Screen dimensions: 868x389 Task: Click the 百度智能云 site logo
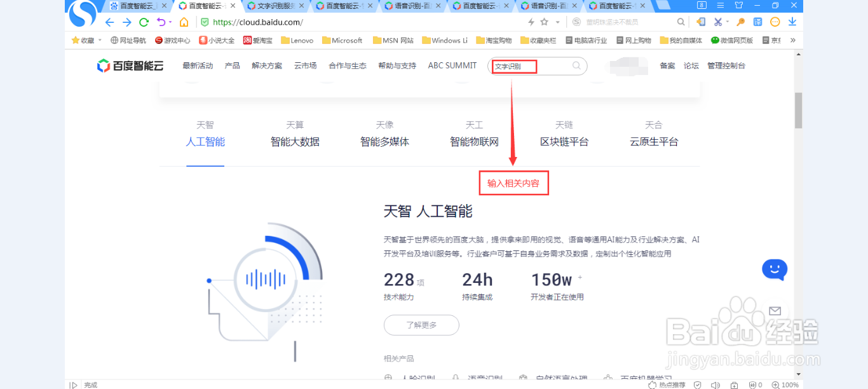point(130,65)
